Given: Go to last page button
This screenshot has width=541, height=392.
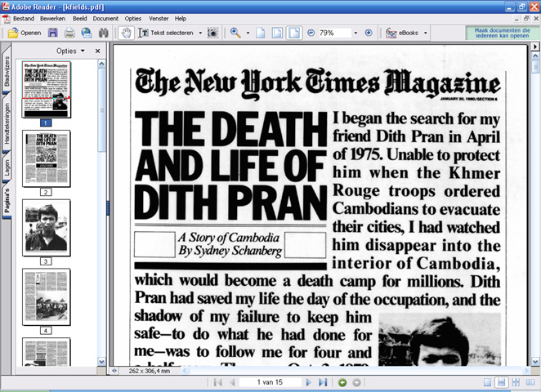Looking at the screenshot, I should pos(323,382).
